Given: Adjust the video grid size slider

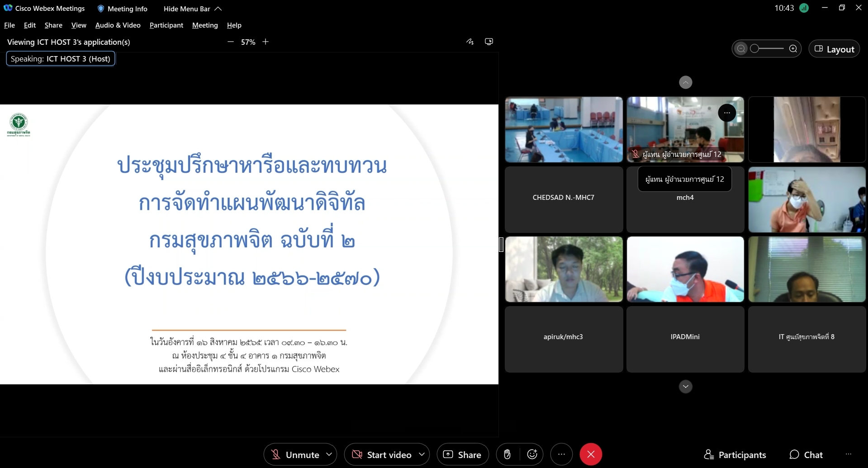Looking at the screenshot, I should click(767, 49).
